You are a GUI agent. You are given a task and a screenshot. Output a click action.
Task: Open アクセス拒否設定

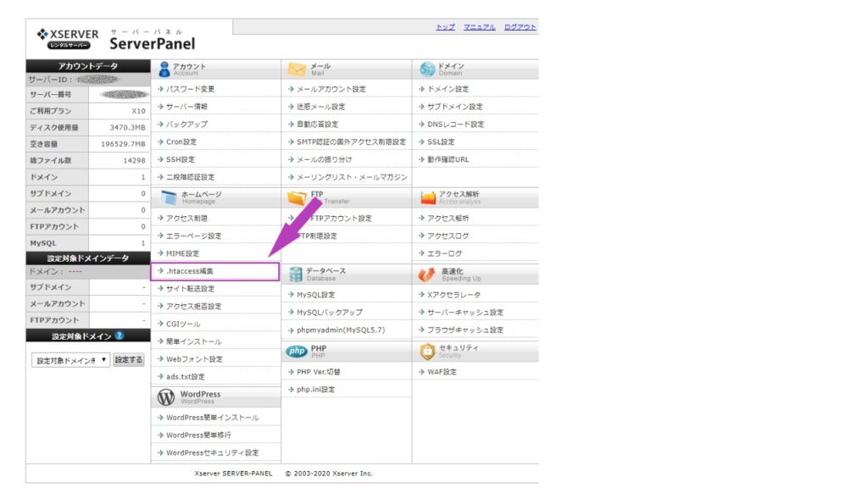coord(193,306)
